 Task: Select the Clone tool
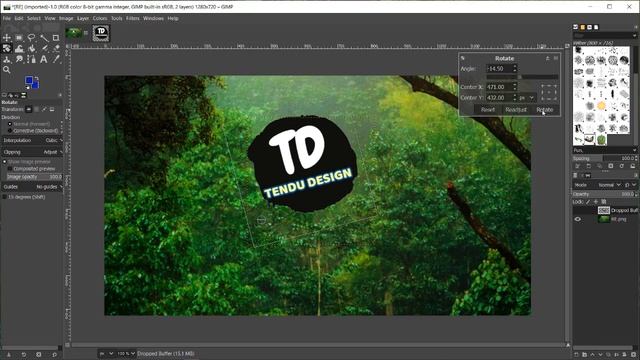point(7,59)
